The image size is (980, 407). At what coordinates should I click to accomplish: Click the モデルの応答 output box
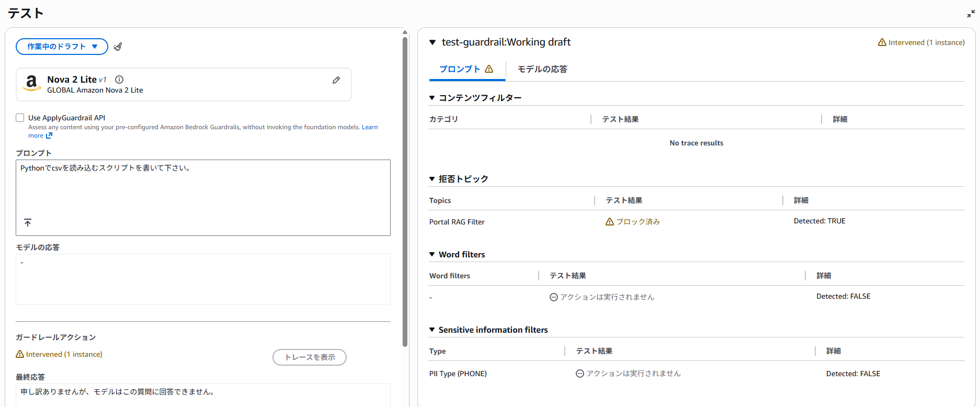click(203, 279)
